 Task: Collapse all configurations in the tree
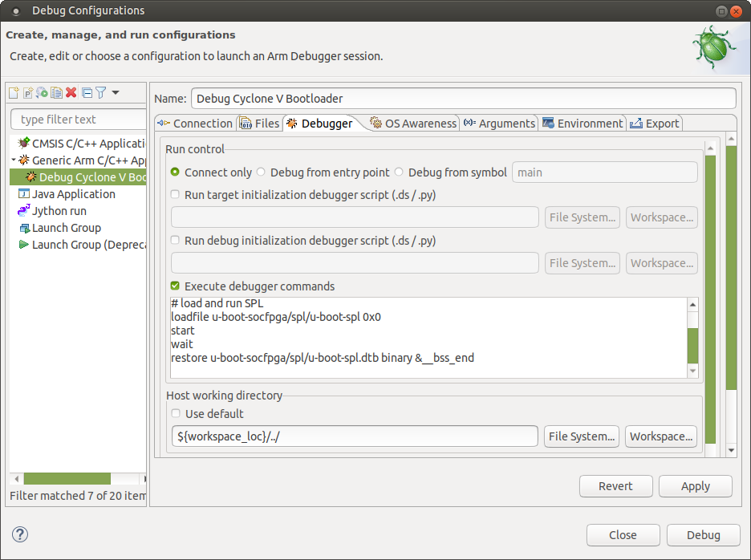(87, 93)
